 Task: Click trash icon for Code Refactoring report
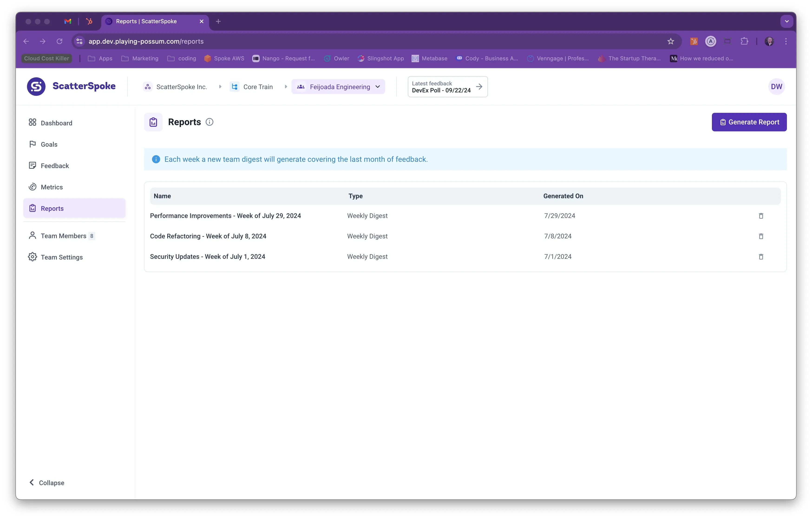(x=761, y=236)
